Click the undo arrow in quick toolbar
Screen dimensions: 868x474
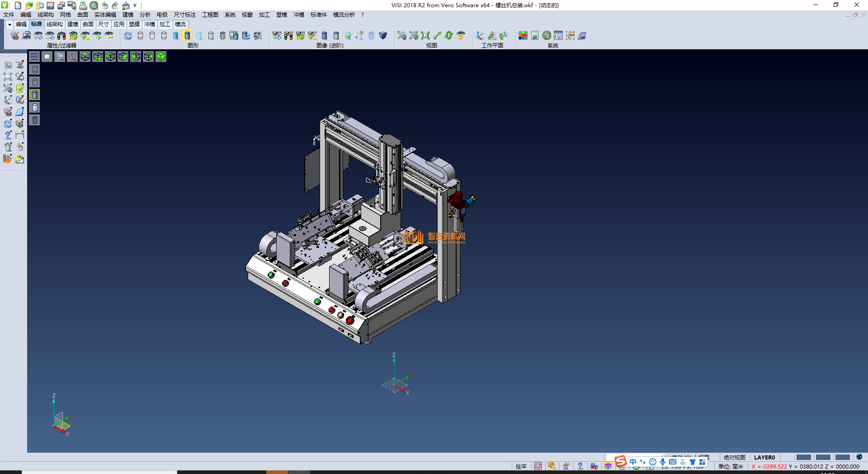[x=105, y=5]
